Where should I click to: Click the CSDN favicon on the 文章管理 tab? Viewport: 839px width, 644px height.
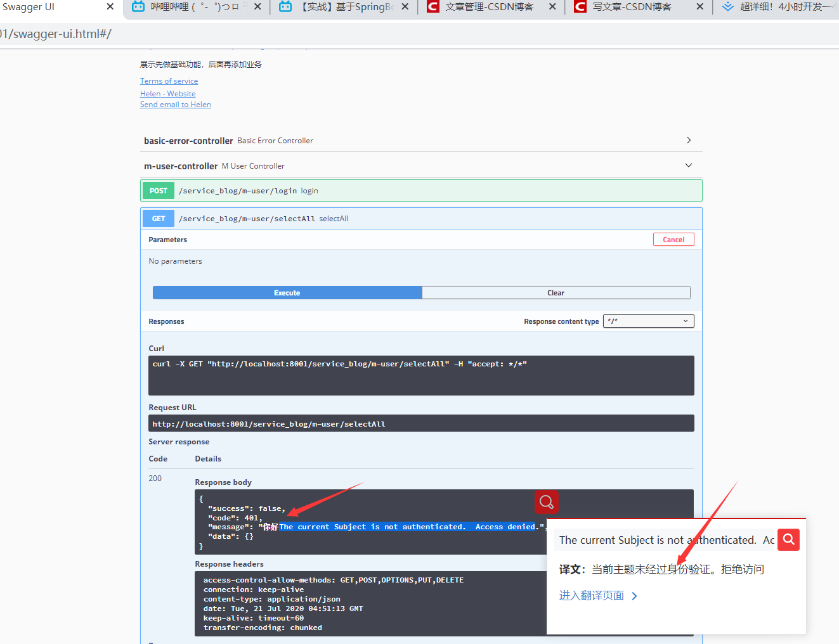pos(432,8)
